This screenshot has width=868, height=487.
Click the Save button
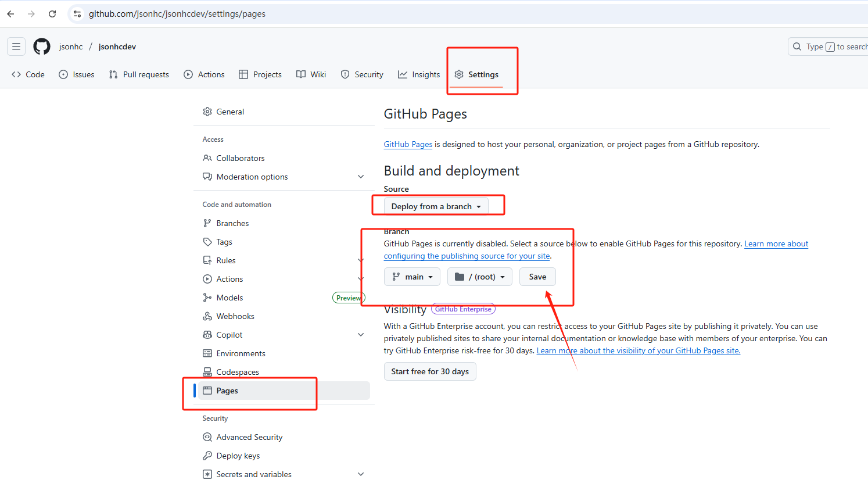[x=537, y=277]
